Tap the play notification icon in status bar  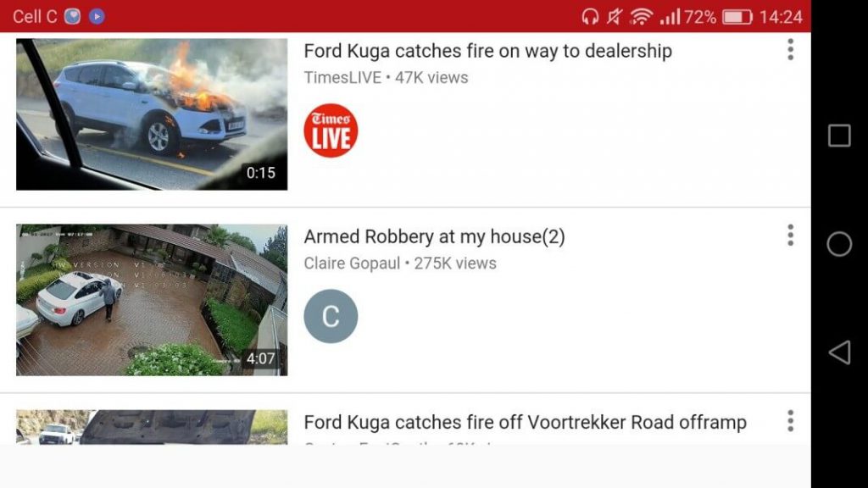[x=97, y=17]
